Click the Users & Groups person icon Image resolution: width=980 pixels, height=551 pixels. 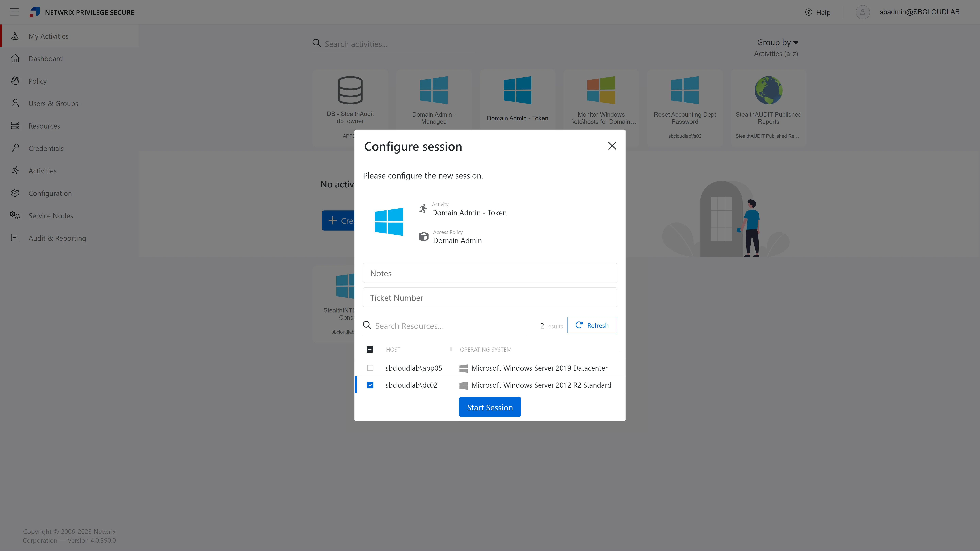coord(15,103)
